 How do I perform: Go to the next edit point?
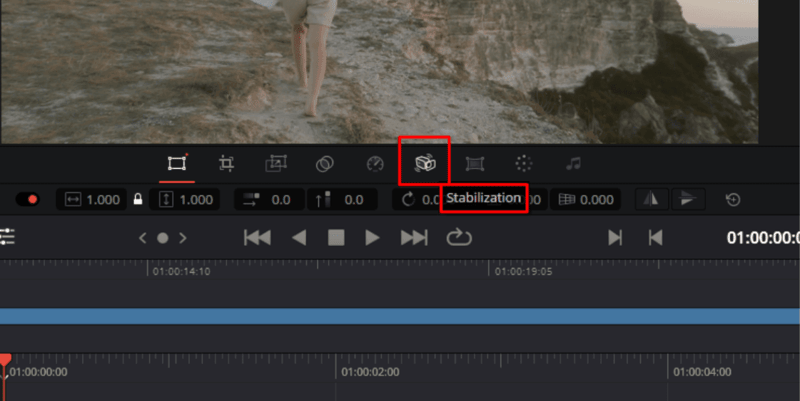[x=615, y=238]
